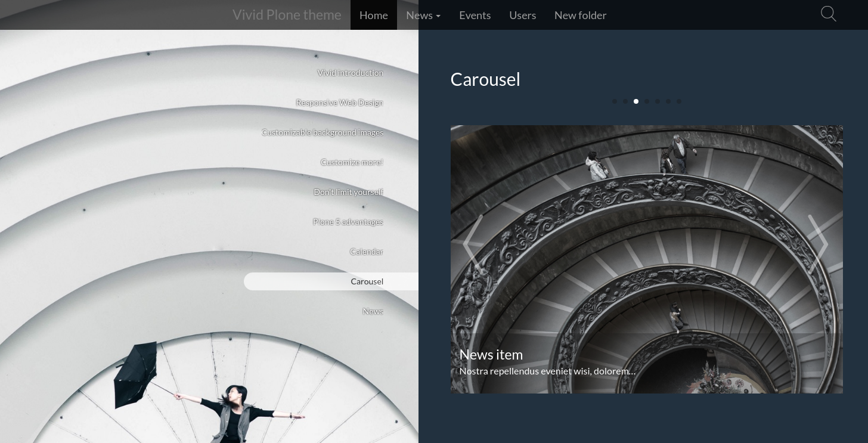Select the second carousel indicator dot

tap(625, 101)
